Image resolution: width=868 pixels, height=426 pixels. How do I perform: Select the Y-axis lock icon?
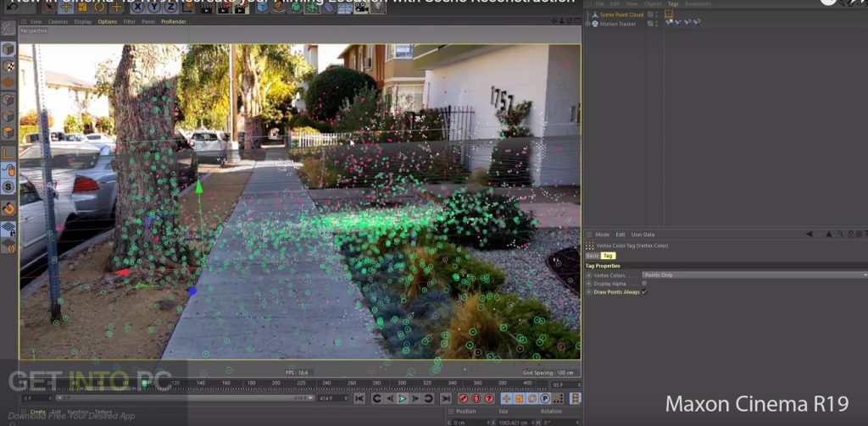(x=153, y=7)
